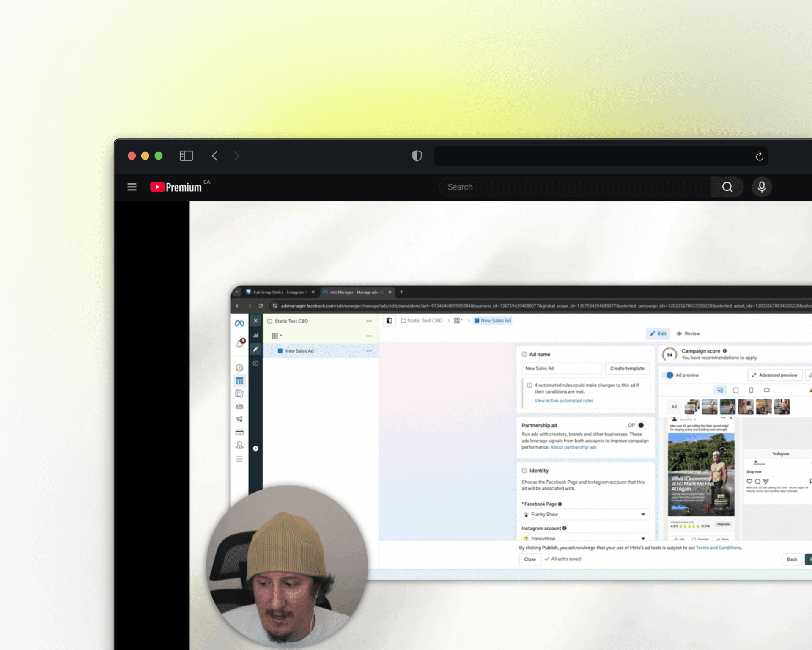812x650 pixels.
Task: Open the View active automated rules link
Action: [x=563, y=400]
